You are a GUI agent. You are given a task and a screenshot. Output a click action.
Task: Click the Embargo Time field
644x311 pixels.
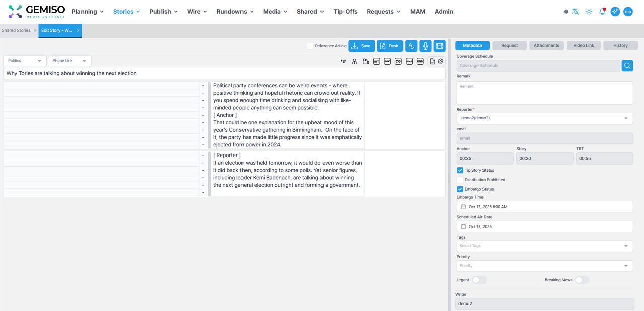click(545, 207)
